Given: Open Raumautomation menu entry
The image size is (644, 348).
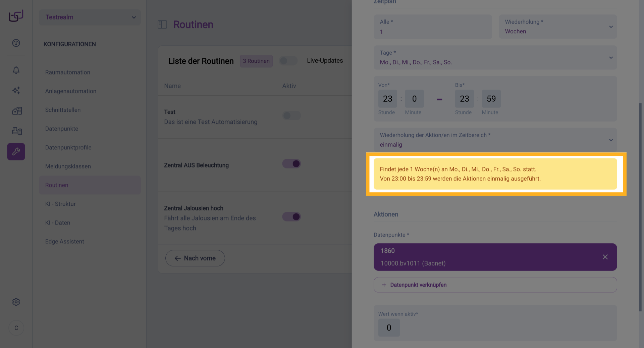Looking at the screenshot, I should pos(68,72).
